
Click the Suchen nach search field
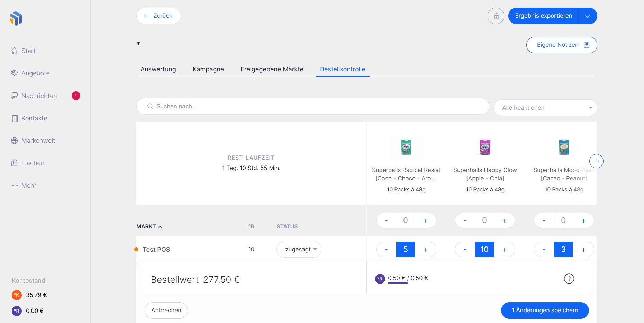click(312, 106)
